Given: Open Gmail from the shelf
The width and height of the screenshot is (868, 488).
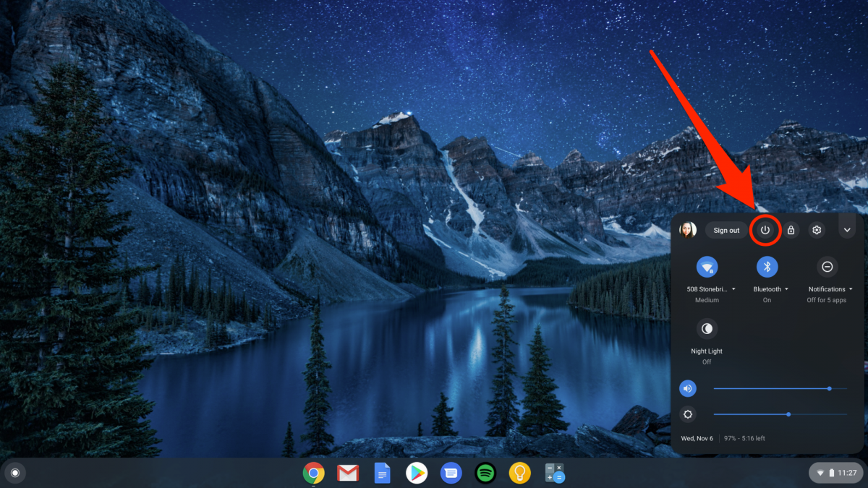Looking at the screenshot, I should 348,474.
